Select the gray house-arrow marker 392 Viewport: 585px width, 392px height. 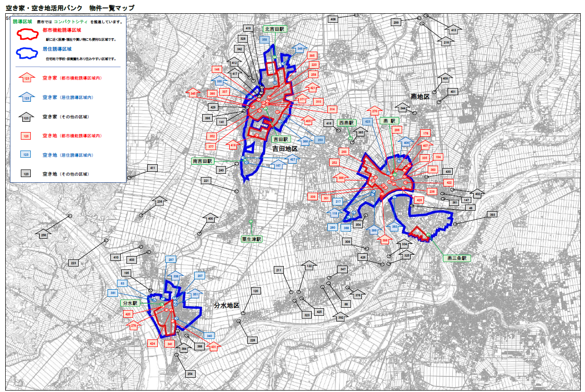coord(340,317)
